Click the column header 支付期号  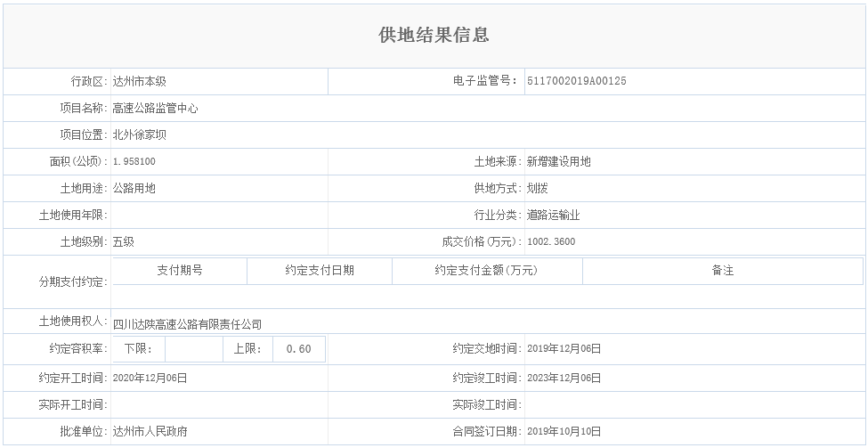[x=180, y=270]
